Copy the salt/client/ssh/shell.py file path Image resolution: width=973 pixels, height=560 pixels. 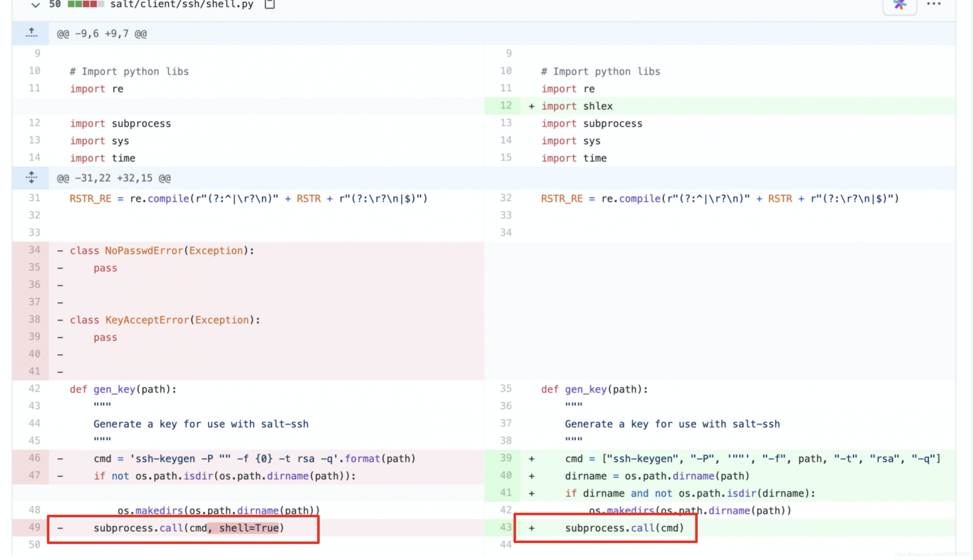270,4
